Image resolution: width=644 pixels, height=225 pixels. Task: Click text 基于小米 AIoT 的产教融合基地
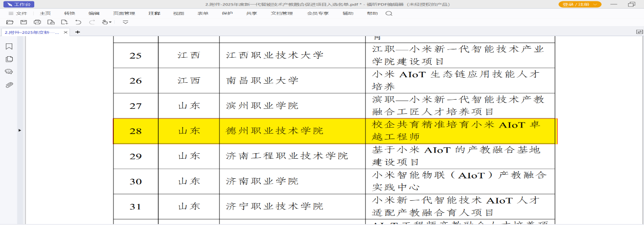(456, 150)
